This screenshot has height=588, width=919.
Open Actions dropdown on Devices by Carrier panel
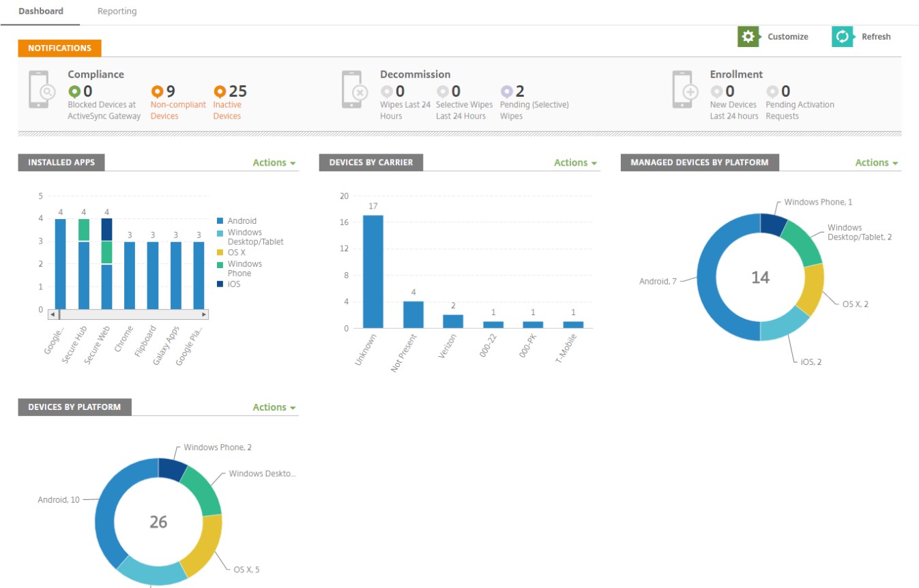[x=574, y=162]
